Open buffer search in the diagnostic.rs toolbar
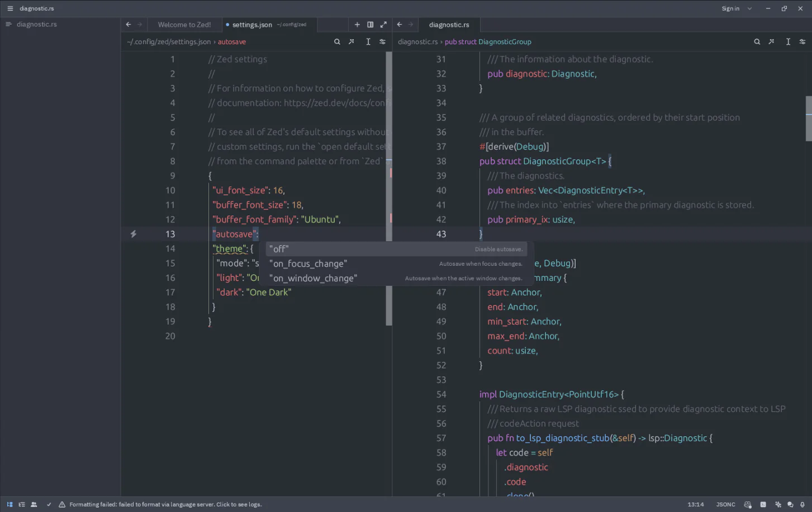Viewport: 812px width, 512px height. pyautogui.click(x=757, y=42)
